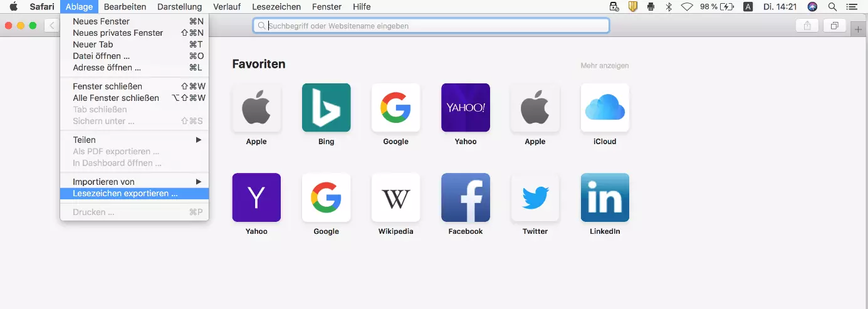
Task: Open the keyboard input source menu
Action: click(x=748, y=7)
